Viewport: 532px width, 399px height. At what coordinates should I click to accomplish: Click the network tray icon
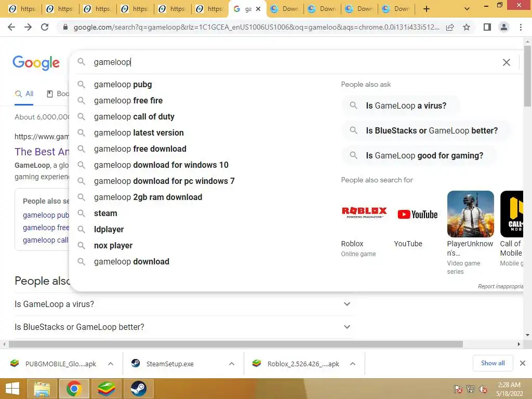coord(471,389)
